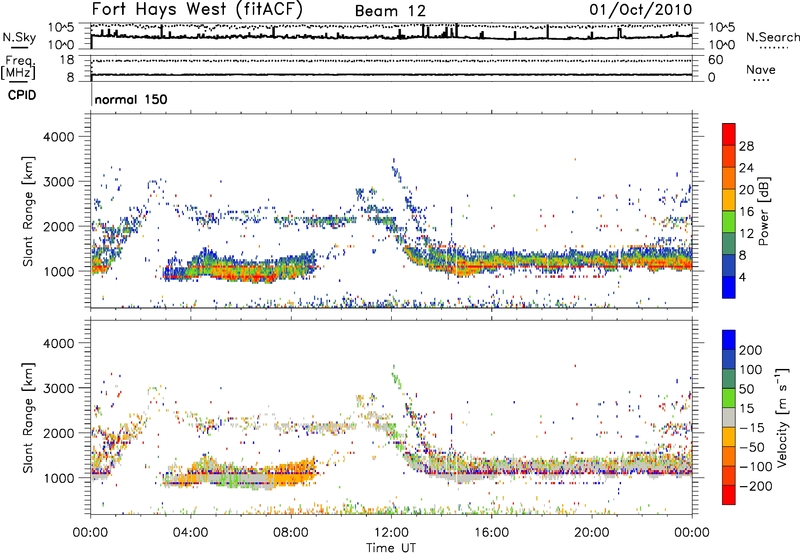Select the '12:00' time tick label
The height and width of the screenshot is (554, 800).
pyautogui.click(x=391, y=533)
